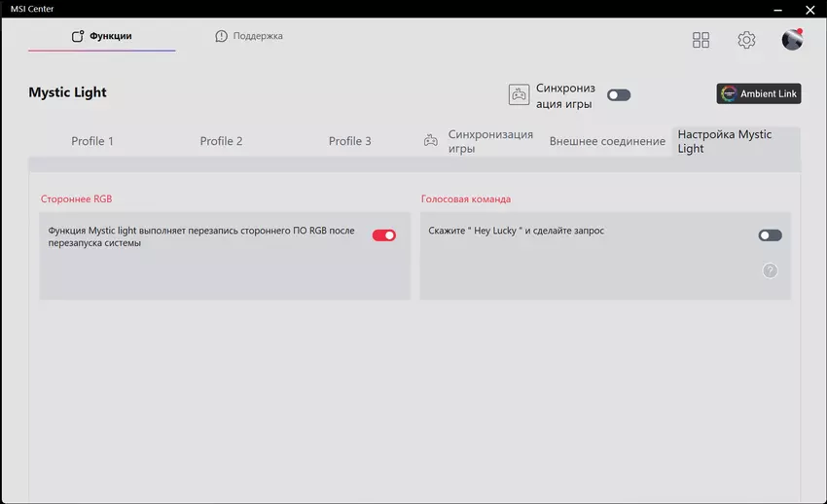The height and width of the screenshot is (504, 827).
Task: Open the Поддержка tab
Action: pos(249,36)
